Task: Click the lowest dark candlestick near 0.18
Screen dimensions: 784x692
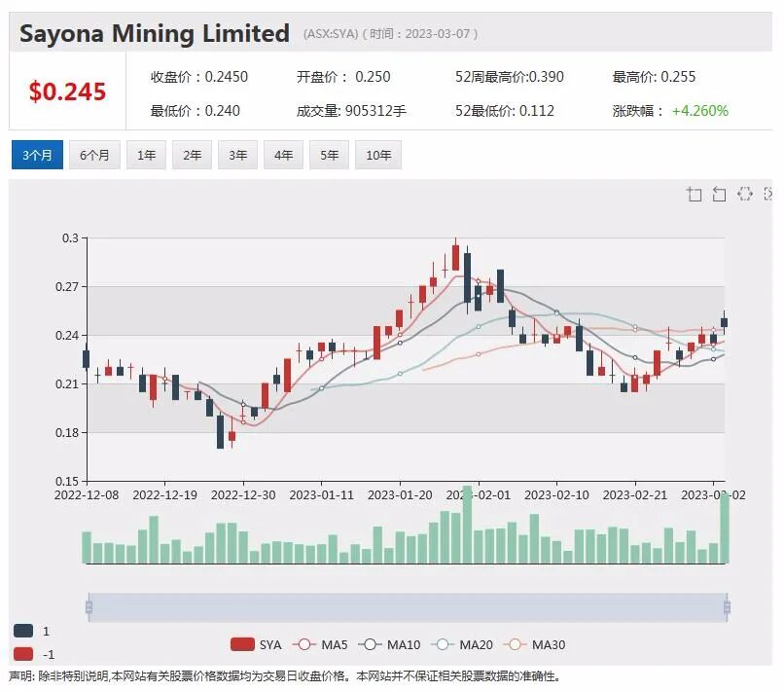Action: pyautogui.click(x=220, y=431)
